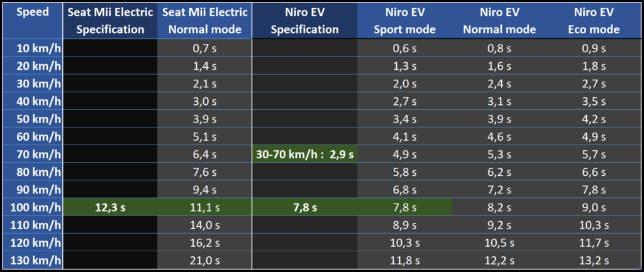Click the 0,6 s Sport mode cell
This screenshot has height=272, width=644.
(405, 48)
